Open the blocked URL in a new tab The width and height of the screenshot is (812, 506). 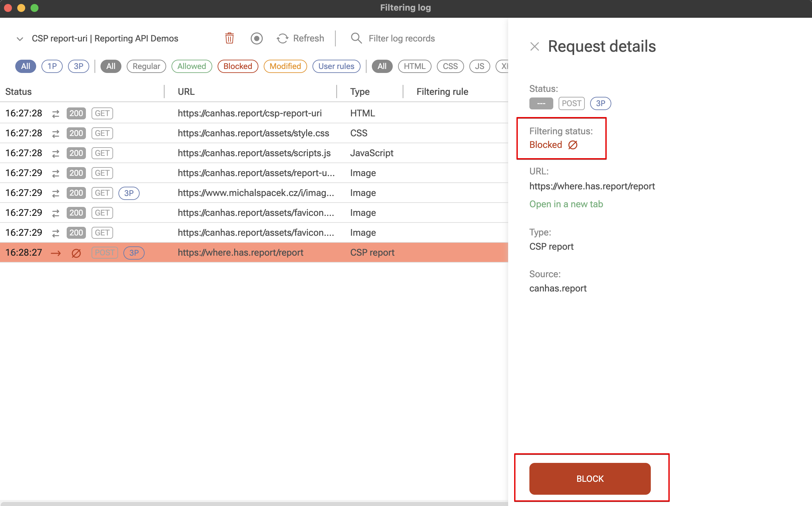(566, 204)
